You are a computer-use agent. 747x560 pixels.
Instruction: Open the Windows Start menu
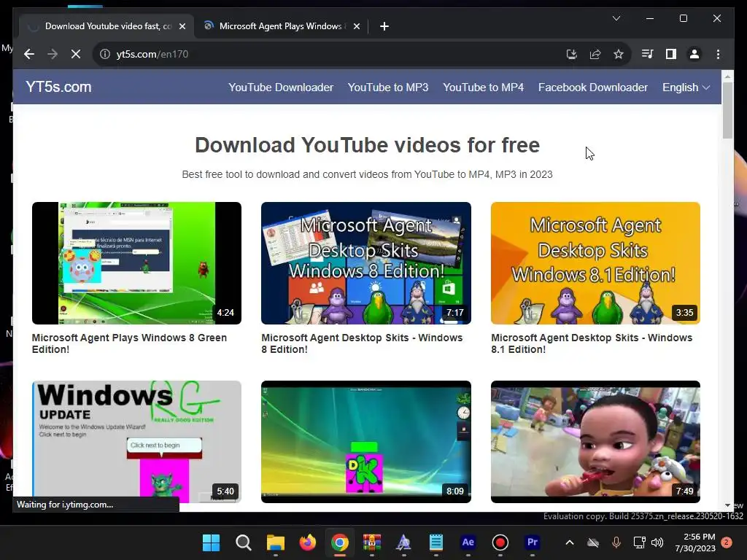pyautogui.click(x=211, y=542)
